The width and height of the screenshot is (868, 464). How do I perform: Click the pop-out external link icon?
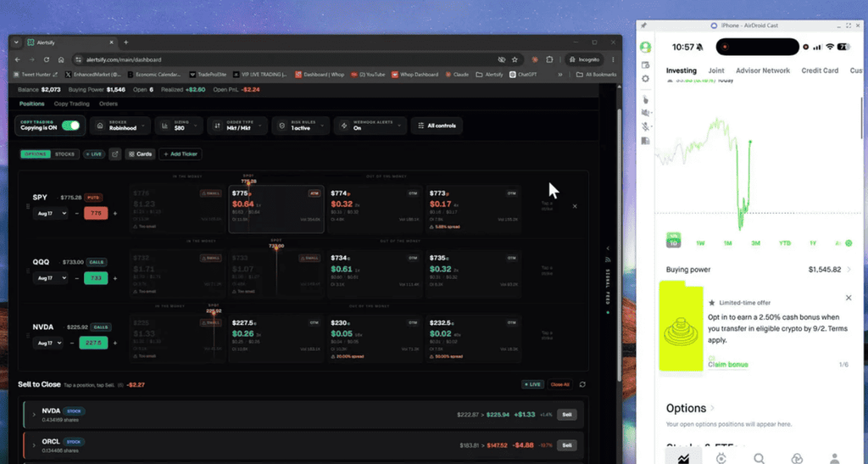pyautogui.click(x=115, y=154)
